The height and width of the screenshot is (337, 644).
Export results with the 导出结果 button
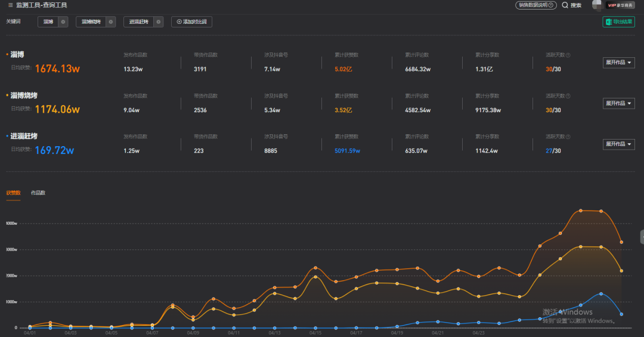(618, 22)
